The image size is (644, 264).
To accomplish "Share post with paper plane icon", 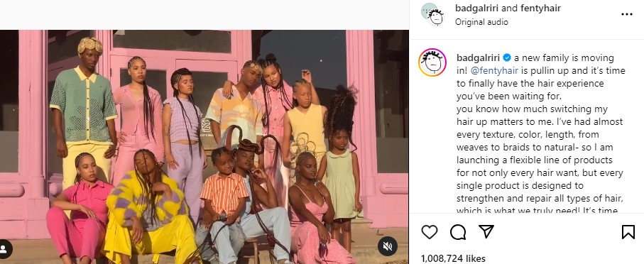I will pyautogui.click(x=486, y=231).
